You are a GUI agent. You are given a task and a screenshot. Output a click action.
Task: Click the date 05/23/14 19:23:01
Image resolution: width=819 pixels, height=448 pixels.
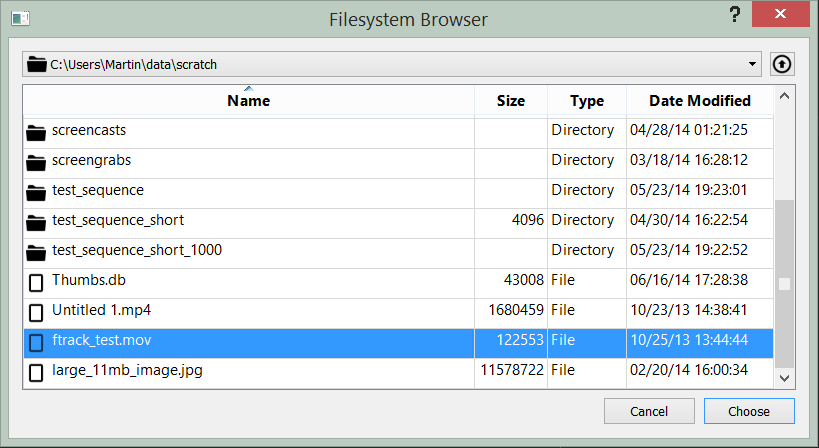[689, 190]
